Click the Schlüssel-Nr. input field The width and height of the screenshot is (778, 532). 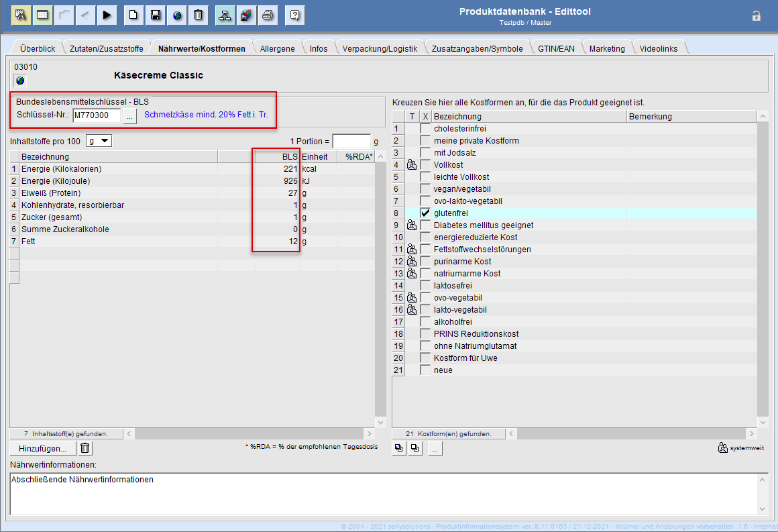pyautogui.click(x=97, y=115)
